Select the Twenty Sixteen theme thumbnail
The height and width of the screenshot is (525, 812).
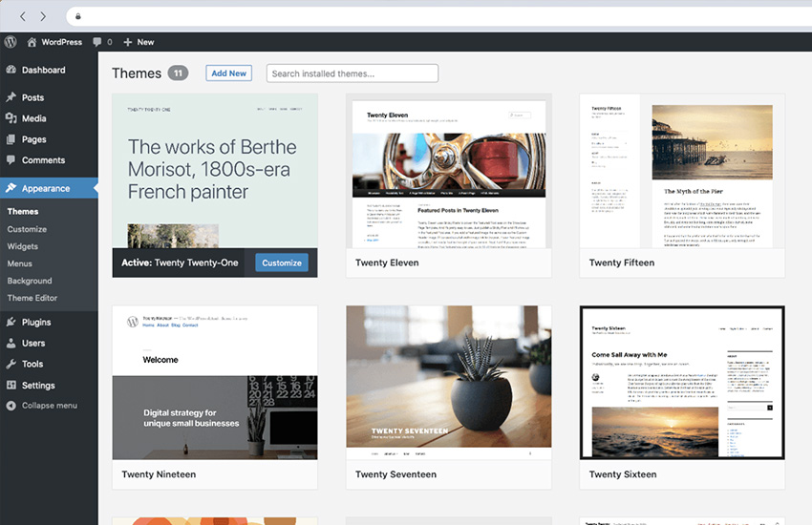(682, 382)
